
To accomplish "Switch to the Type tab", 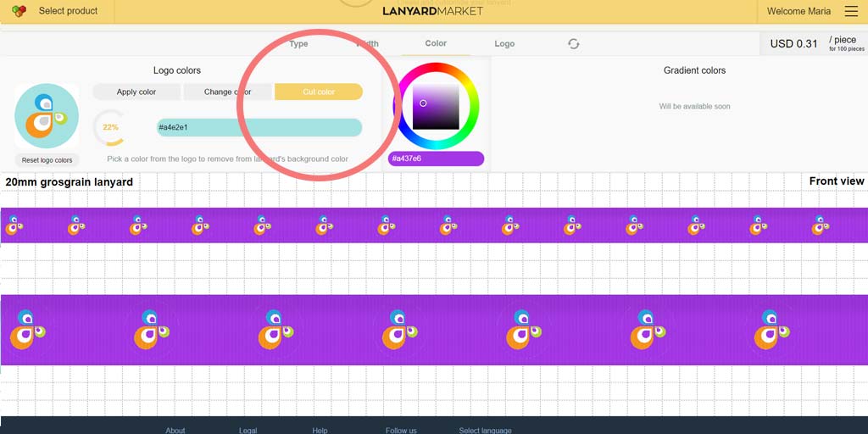I will tap(298, 44).
